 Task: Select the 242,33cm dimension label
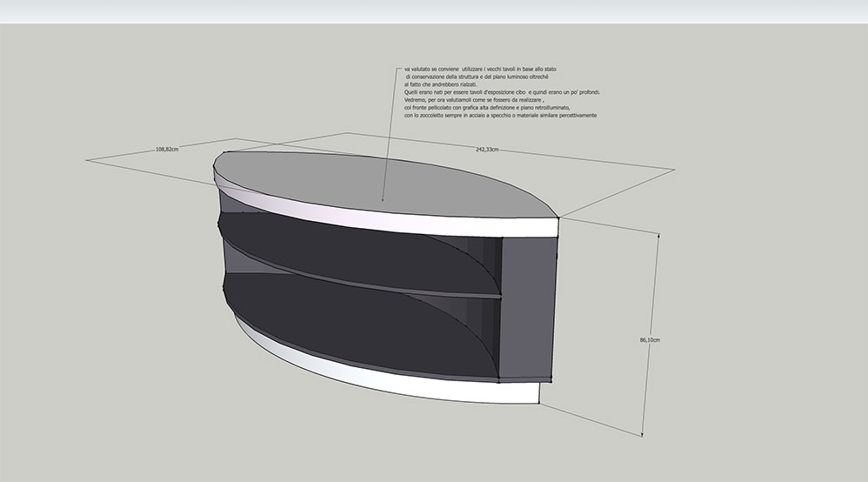[487, 150]
